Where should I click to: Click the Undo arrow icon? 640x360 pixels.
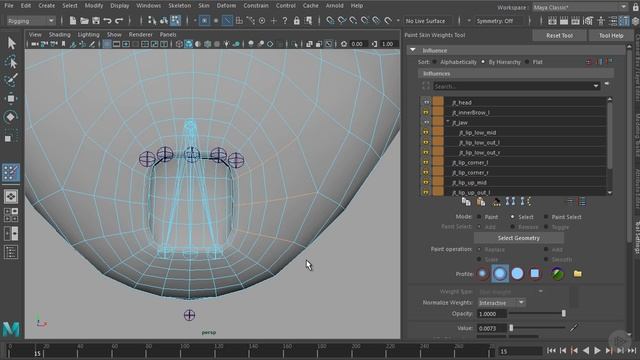click(x=107, y=20)
